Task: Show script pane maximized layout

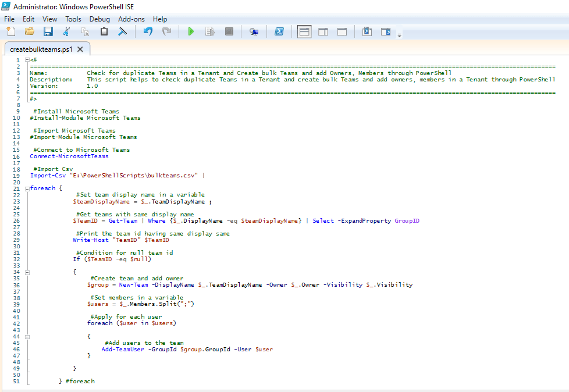Action: [342, 32]
